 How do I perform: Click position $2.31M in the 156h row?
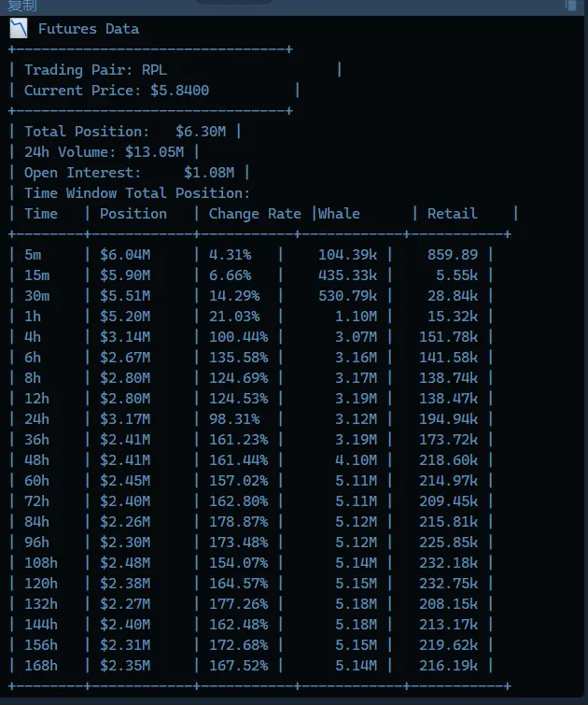tap(125, 644)
